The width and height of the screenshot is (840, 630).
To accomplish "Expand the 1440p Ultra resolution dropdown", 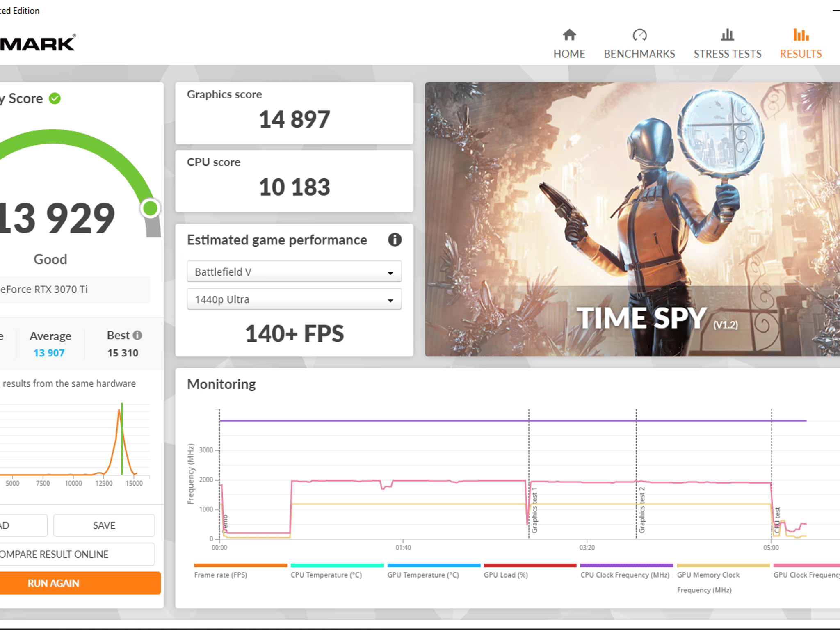I will 294,299.
